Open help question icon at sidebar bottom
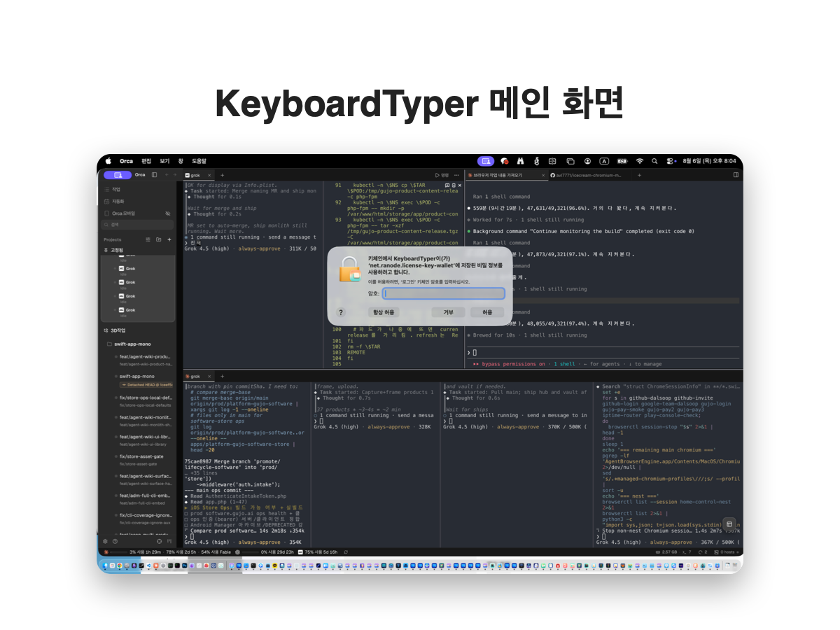Image resolution: width=840 pixels, height=630 pixels. pyautogui.click(x=115, y=541)
